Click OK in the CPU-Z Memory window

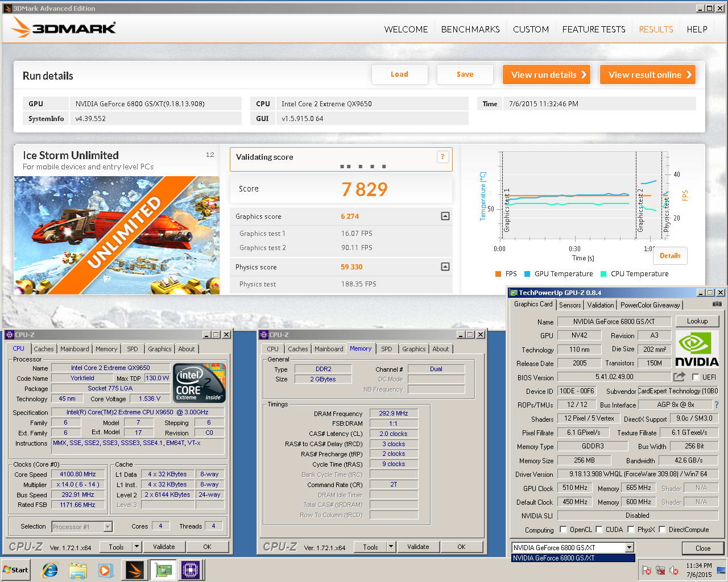461,547
